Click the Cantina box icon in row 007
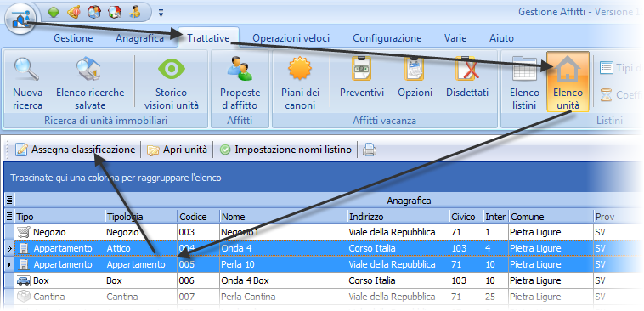This screenshot has height=311, width=644. (24, 297)
